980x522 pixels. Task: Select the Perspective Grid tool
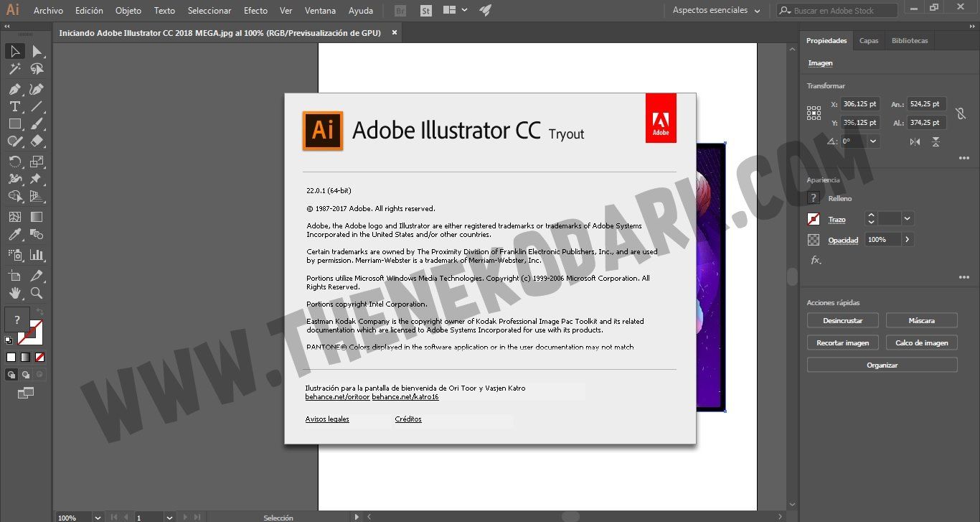point(37,196)
